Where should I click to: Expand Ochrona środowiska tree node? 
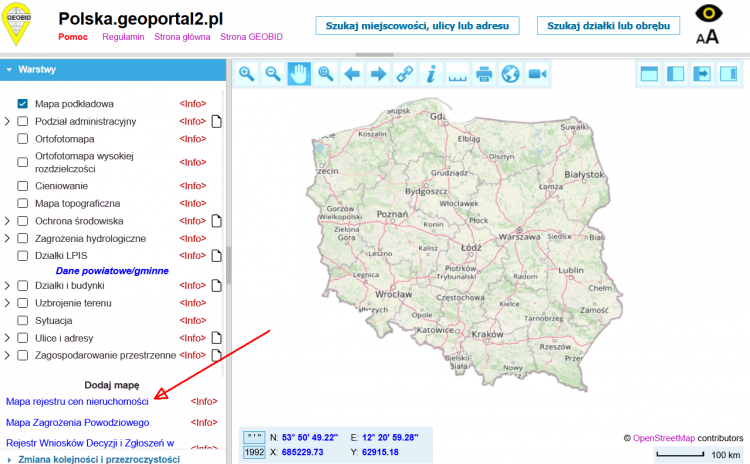[7, 221]
